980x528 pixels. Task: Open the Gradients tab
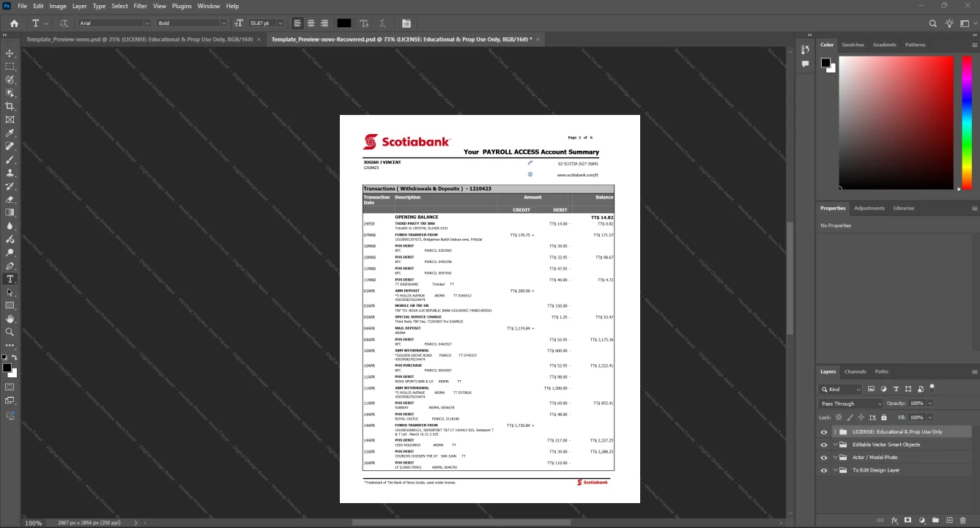pyautogui.click(x=884, y=45)
